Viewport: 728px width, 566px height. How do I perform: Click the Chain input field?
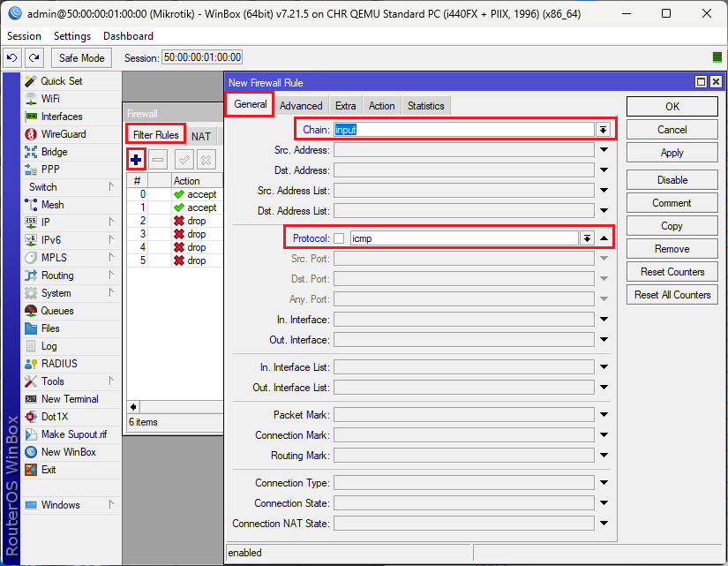point(464,130)
